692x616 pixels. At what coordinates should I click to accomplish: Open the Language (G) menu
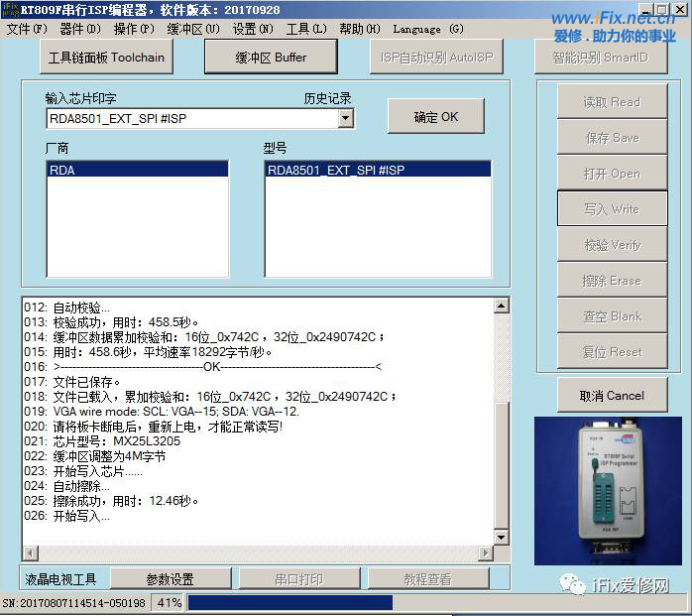click(427, 29)
